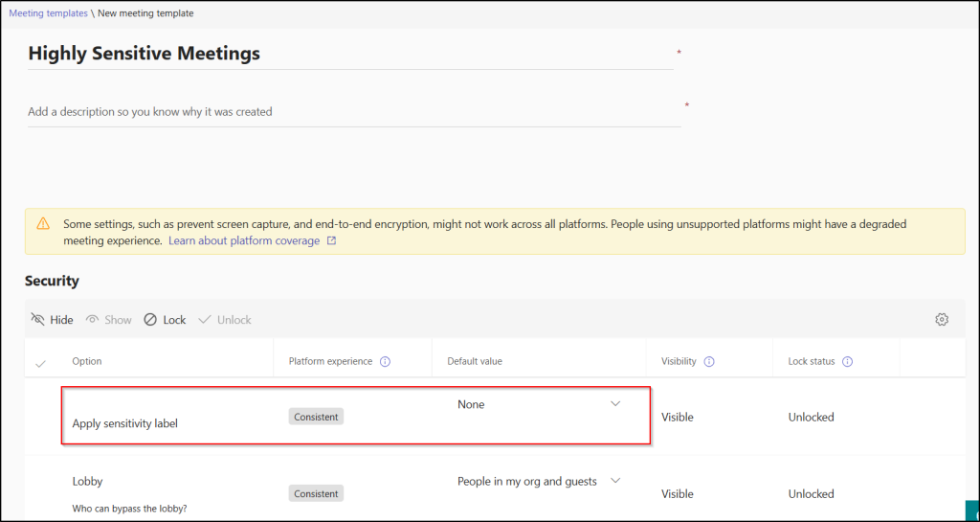Click Unlocked status in Lobby row

click(812, 494)
